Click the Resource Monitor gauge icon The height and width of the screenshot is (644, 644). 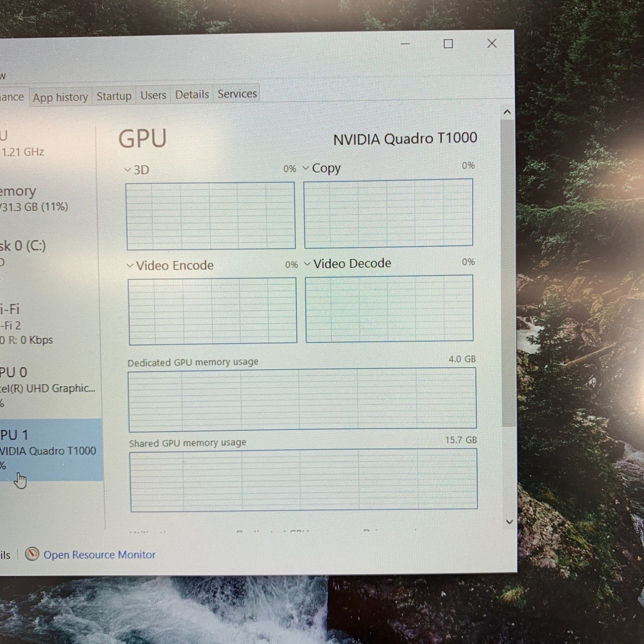coord(32,554)
